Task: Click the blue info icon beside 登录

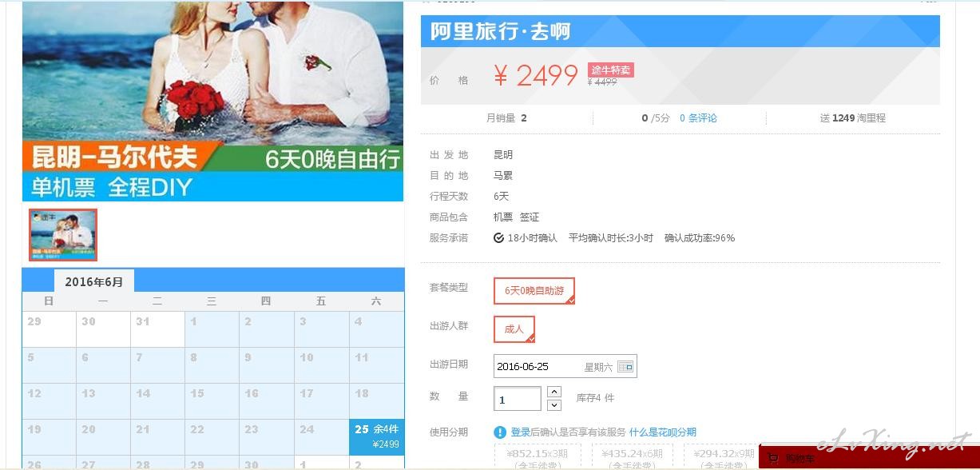Action: click(500, 432)
